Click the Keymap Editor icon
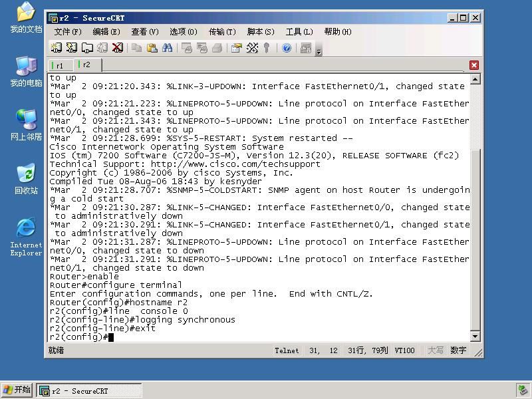532x399 pixels. [x=252, y=48]
